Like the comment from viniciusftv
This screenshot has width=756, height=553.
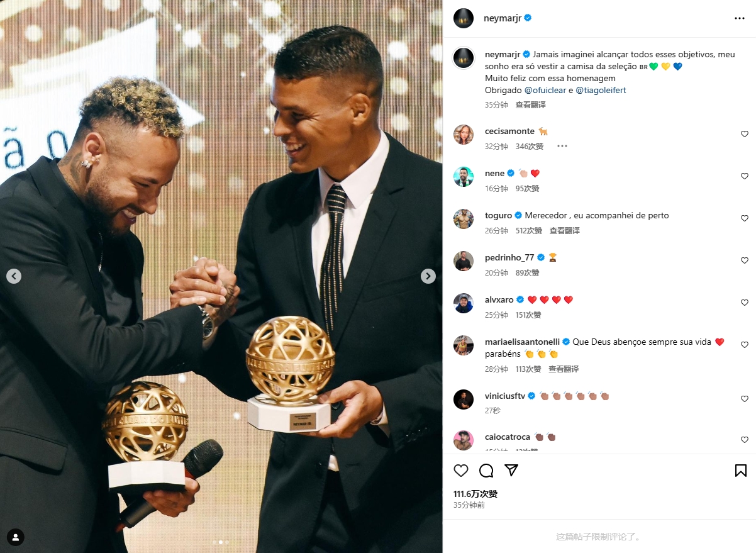(x=745, y=399)
